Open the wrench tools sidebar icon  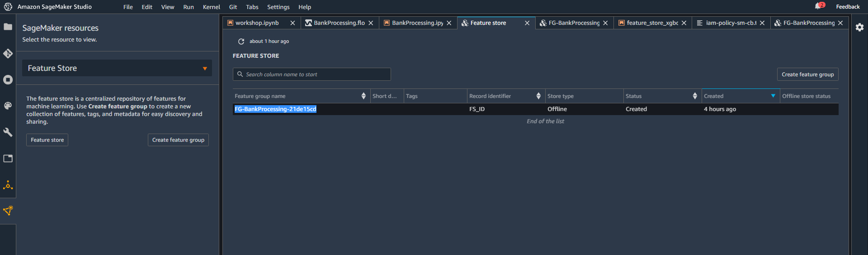click(x=8, y=132)
